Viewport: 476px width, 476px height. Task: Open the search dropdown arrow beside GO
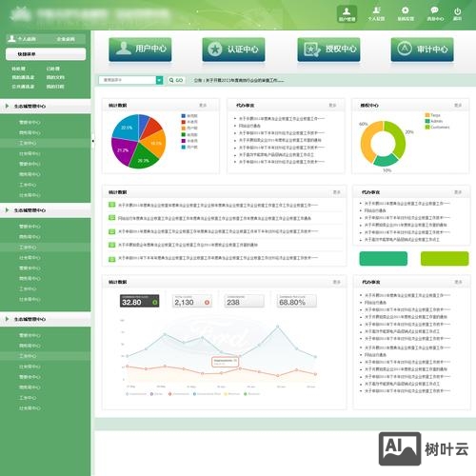[159, 80]
